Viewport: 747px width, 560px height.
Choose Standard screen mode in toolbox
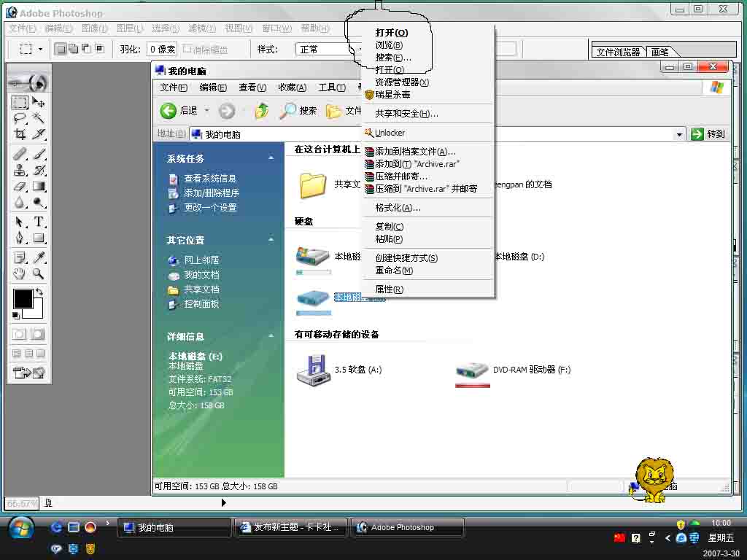(17, 354)
